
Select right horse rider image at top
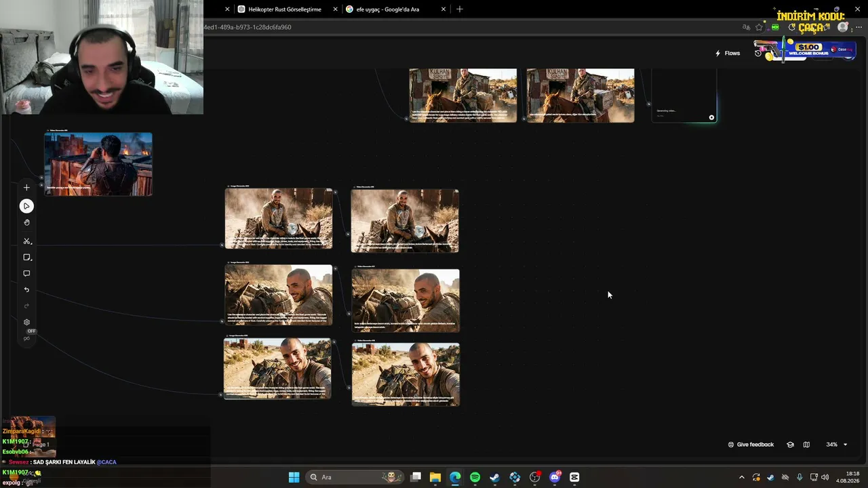click(580, 95)
